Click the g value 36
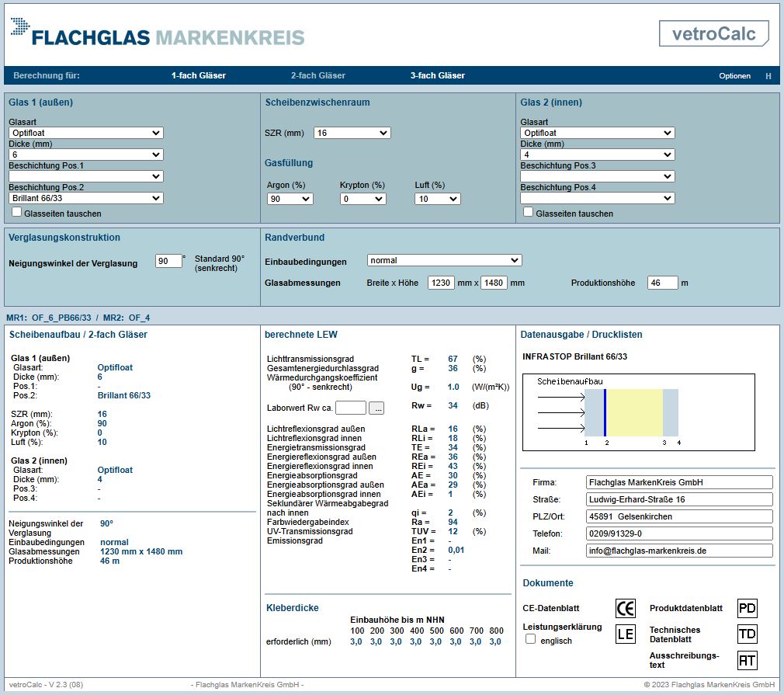This screenshot has width=784, height=695. [x=453, y=368]
